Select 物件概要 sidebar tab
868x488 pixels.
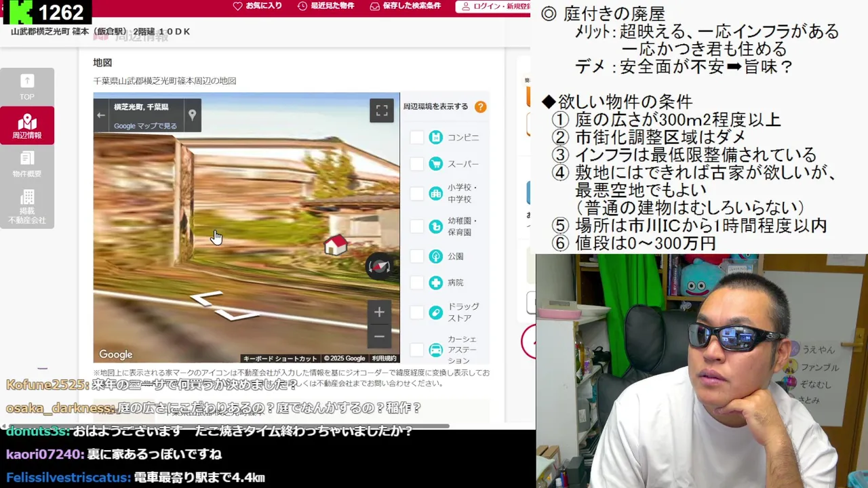(27, 165)
